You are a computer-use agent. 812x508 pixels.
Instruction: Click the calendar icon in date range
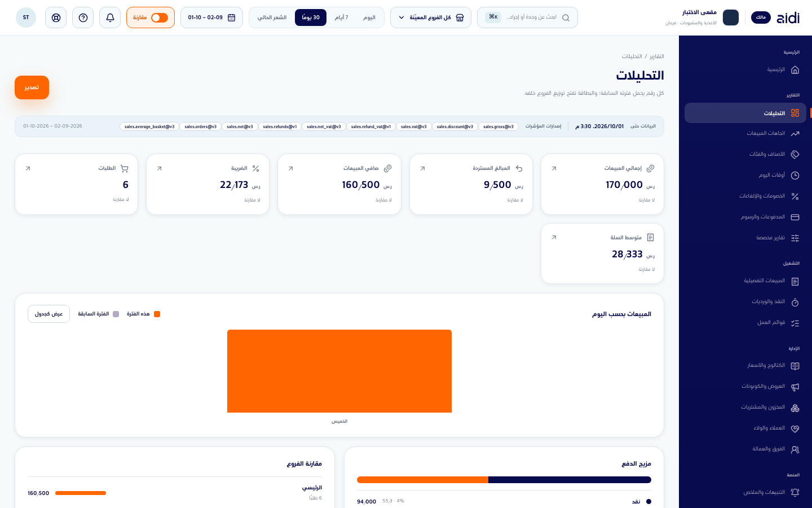coord(231,17)
